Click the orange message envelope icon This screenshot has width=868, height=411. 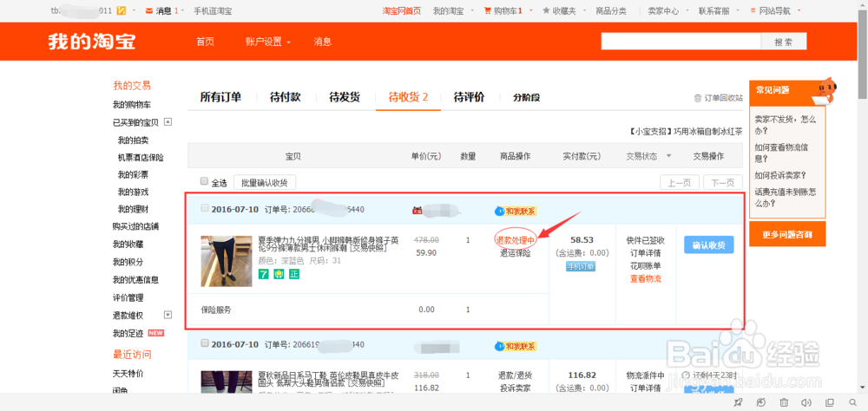coord(149,10)
